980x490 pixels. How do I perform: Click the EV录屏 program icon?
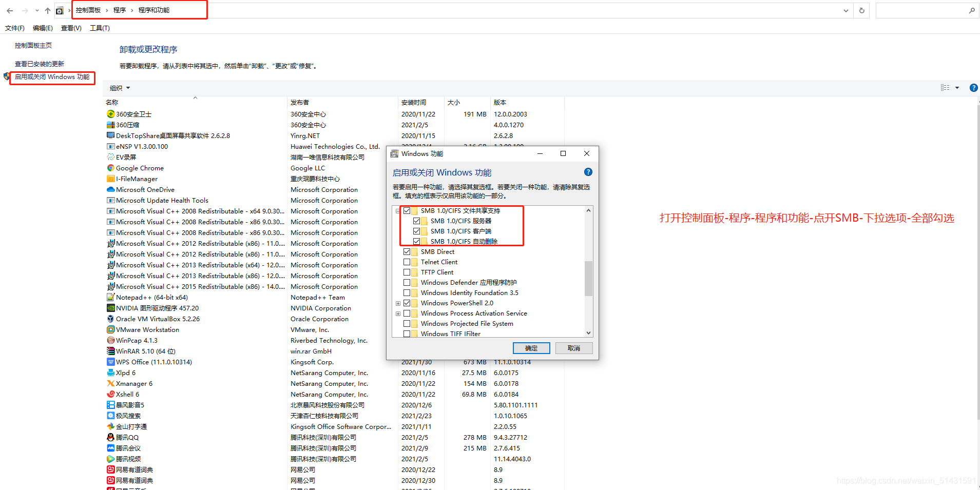(110, 157)
